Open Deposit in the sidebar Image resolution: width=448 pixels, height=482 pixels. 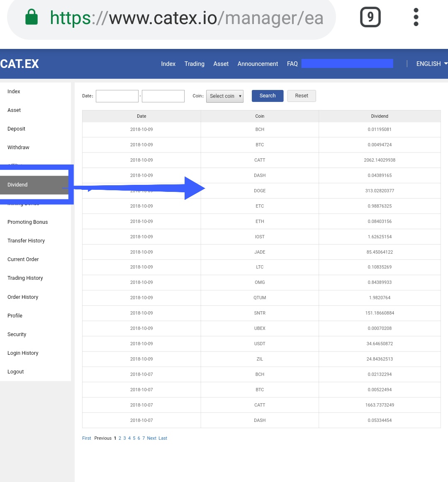pyautogui.click(x=16, y=129)
